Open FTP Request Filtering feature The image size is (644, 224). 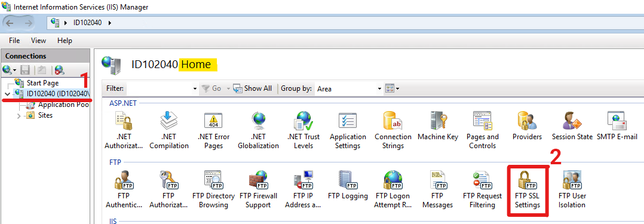[483, 189]
